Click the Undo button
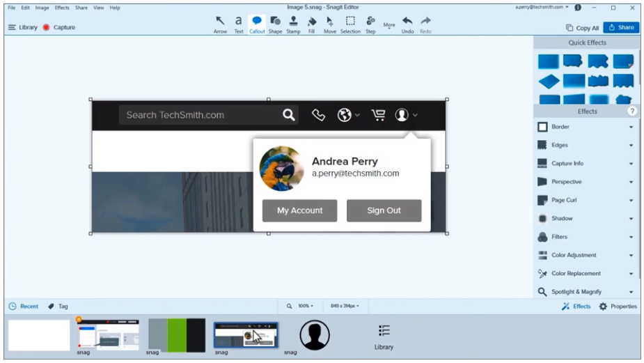This screenshot has width=644, height=363. click(x=407, y=24)
